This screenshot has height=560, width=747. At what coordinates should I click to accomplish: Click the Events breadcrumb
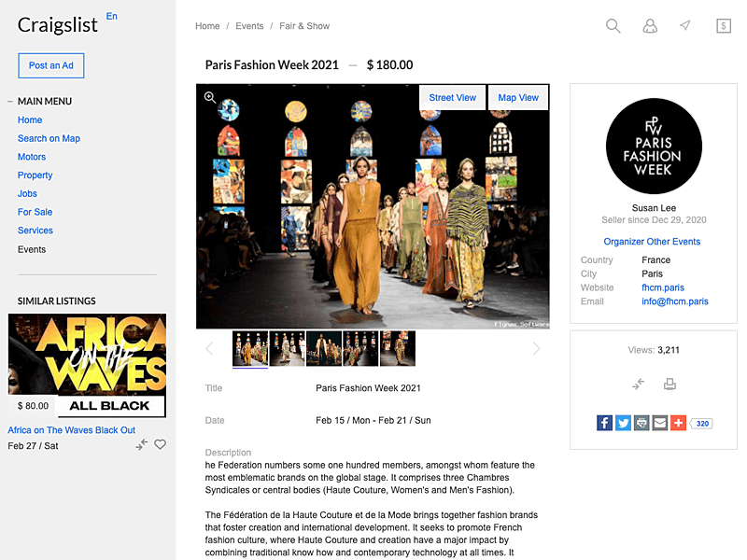pos(249,26)
